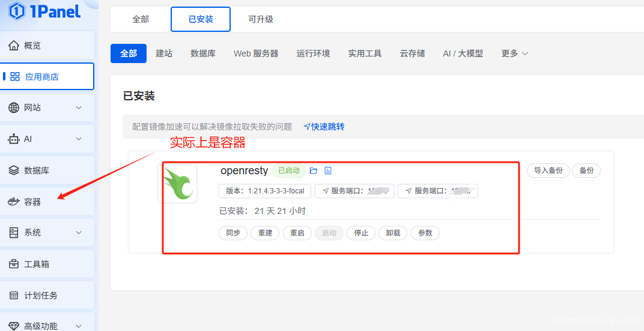Click the house icon beside 概览
Image resolution: width=644 pixels, height=331 pixels.
point(14,45)
